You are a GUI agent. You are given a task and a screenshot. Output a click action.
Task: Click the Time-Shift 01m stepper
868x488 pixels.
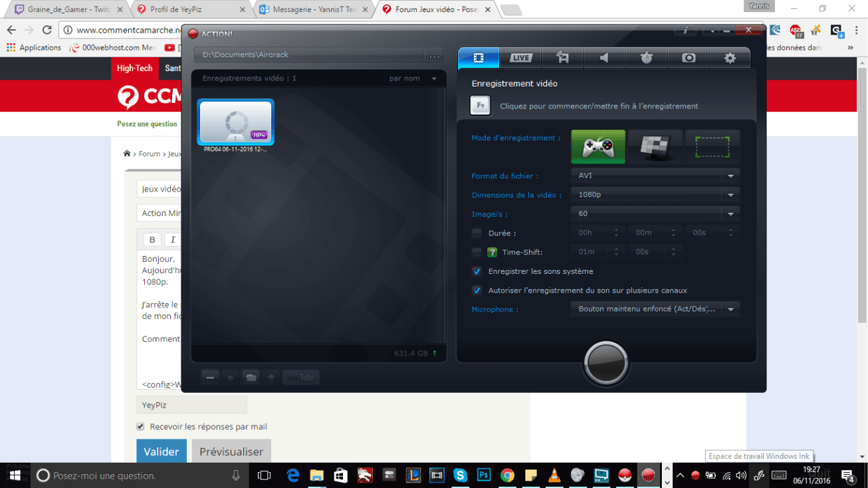click(597, 252)
